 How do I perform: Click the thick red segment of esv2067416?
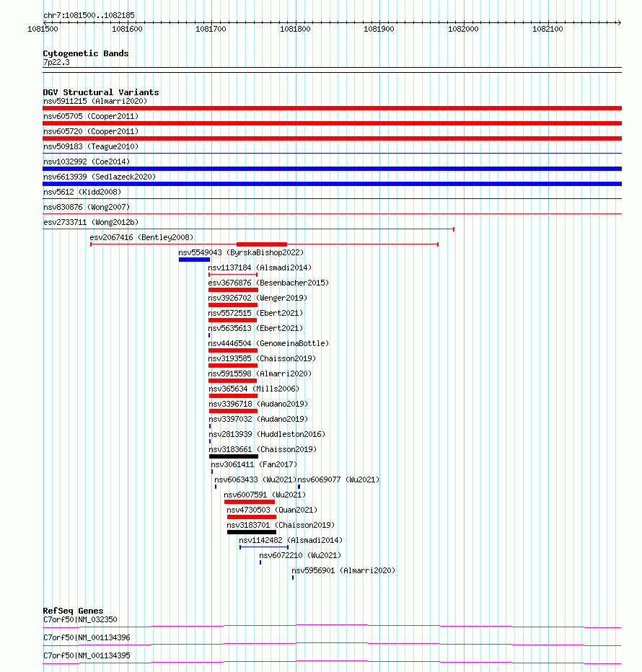coord(262,244)
